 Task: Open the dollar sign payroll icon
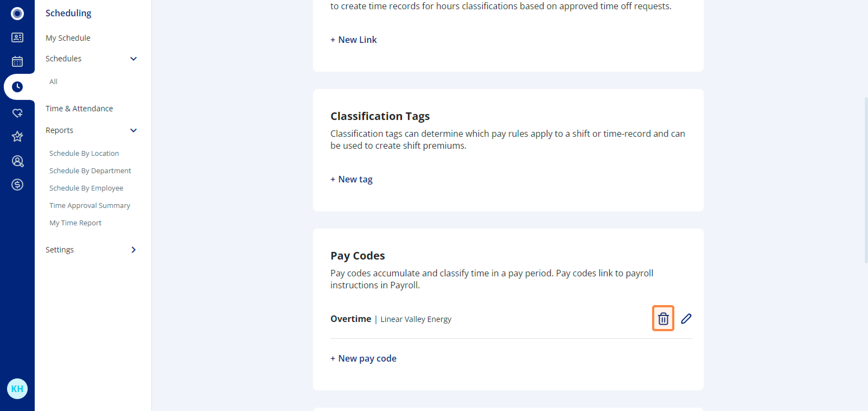tap(17, 185)
